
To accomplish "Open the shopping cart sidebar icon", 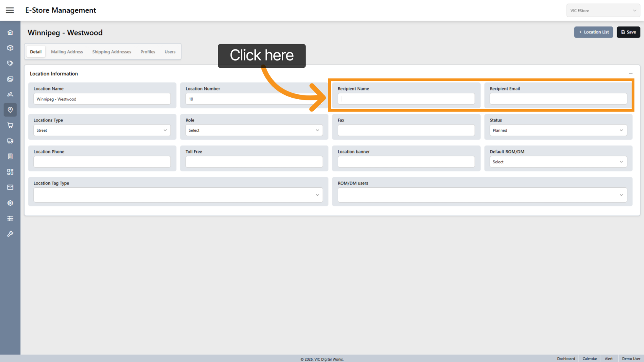I will pyautogui.click(x=10, y=125).
